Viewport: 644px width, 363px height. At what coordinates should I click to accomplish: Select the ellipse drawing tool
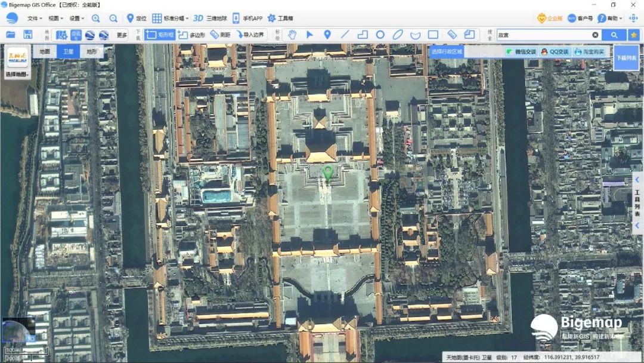pos(398,35)
